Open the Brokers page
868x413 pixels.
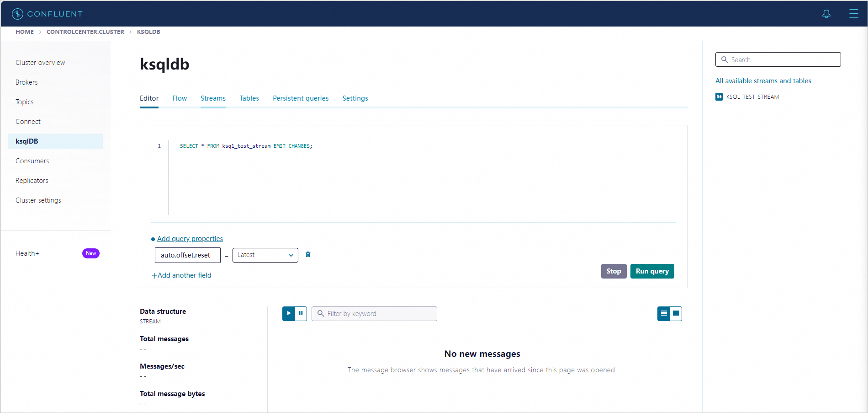(x=26, y=82)
